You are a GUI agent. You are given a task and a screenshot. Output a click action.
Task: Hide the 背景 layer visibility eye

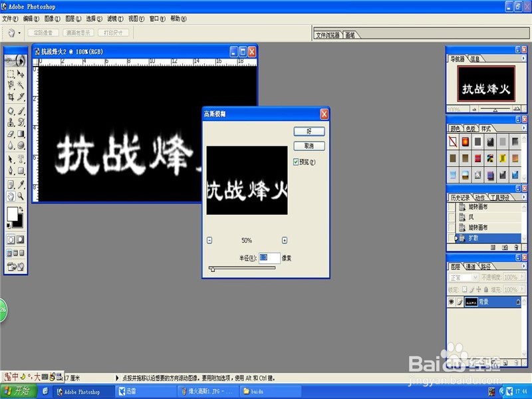tap(451, 301)
